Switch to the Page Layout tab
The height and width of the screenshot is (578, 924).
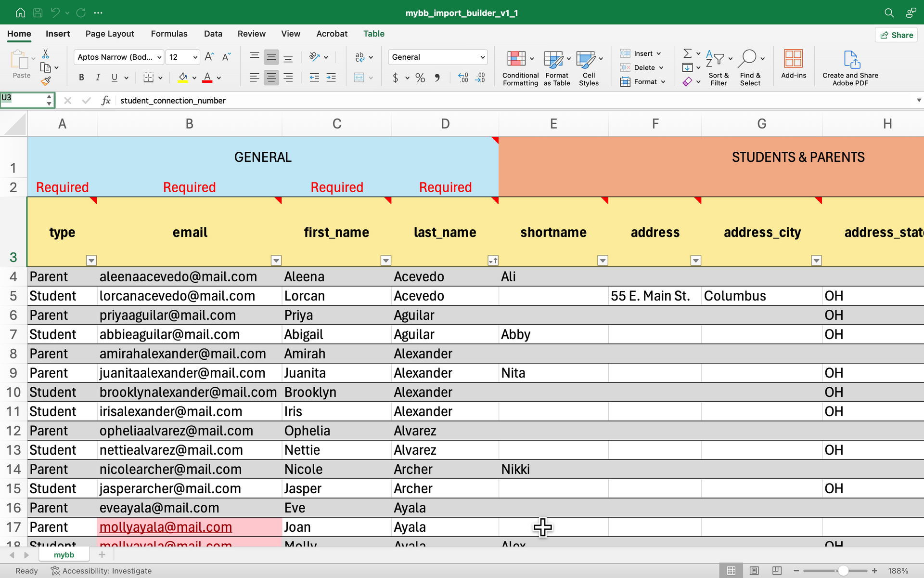point(110,34)
